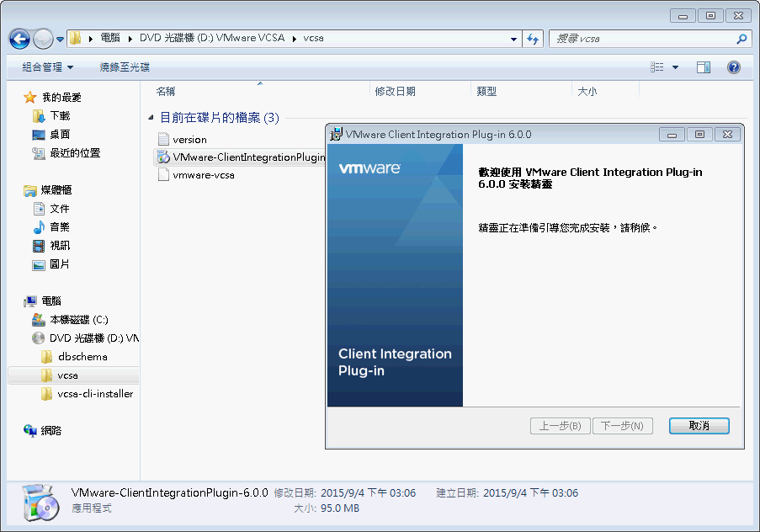Click 取消 in the VMware installer
The width and height of the screenshot is (760, 532).
click(699, 426)
